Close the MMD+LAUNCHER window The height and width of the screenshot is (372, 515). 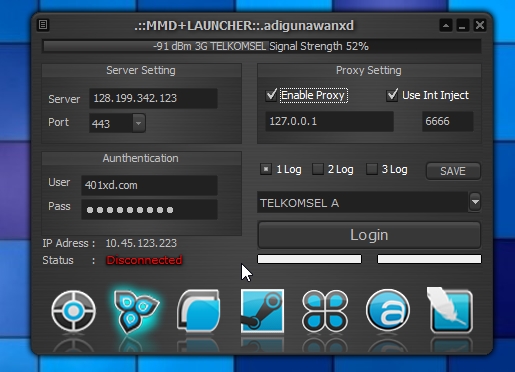[x=480, y=25]
